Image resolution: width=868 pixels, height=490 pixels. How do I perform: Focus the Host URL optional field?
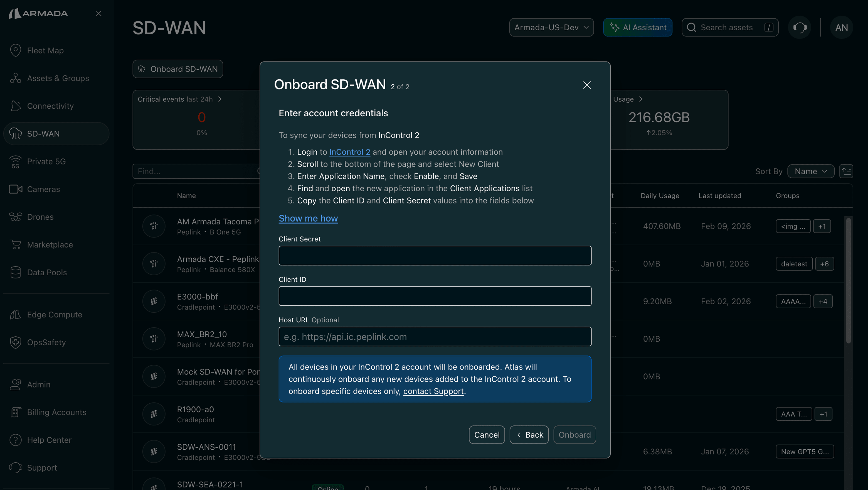click(x=435, y=337)
